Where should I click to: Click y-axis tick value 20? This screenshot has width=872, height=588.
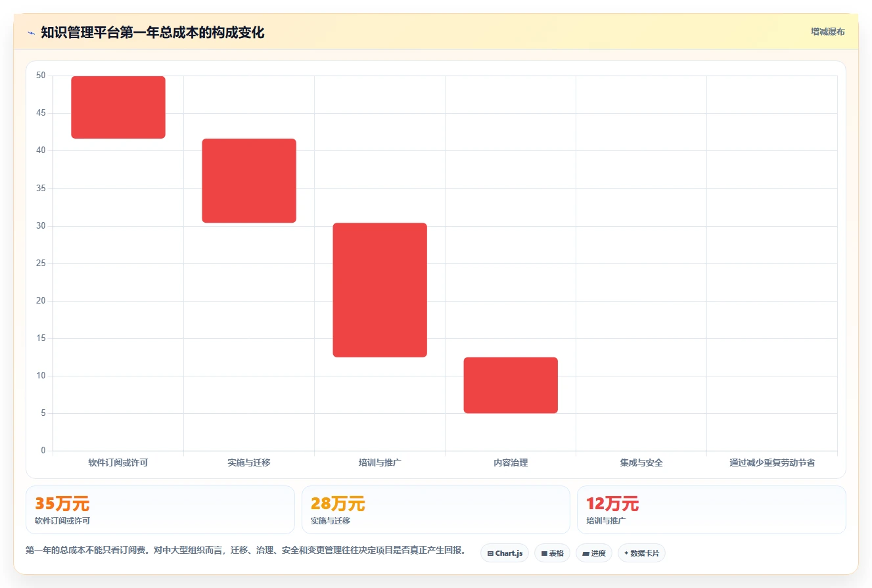[x=41, y=301]
